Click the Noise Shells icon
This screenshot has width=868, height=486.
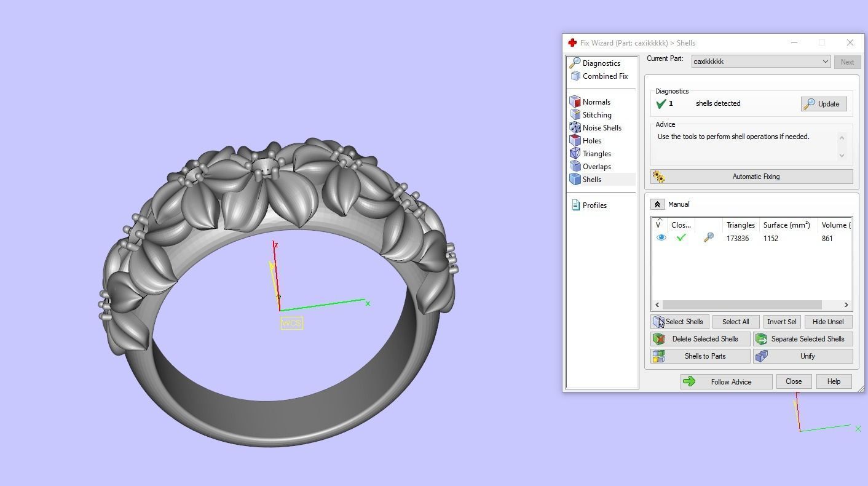click(575, 128)
